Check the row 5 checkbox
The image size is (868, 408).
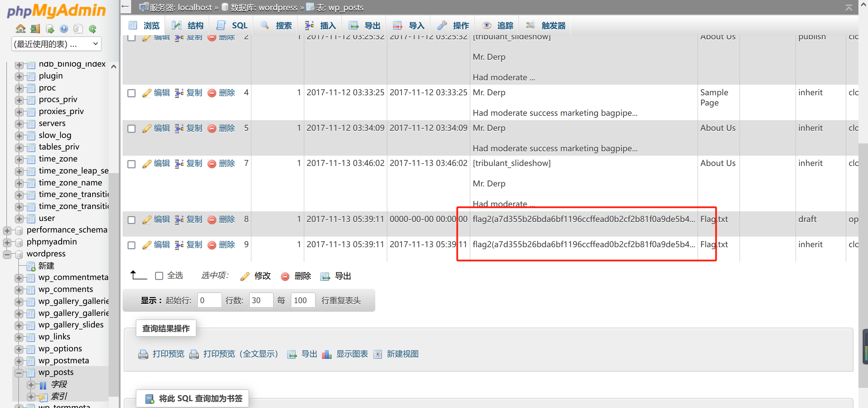tap(131, 128)
